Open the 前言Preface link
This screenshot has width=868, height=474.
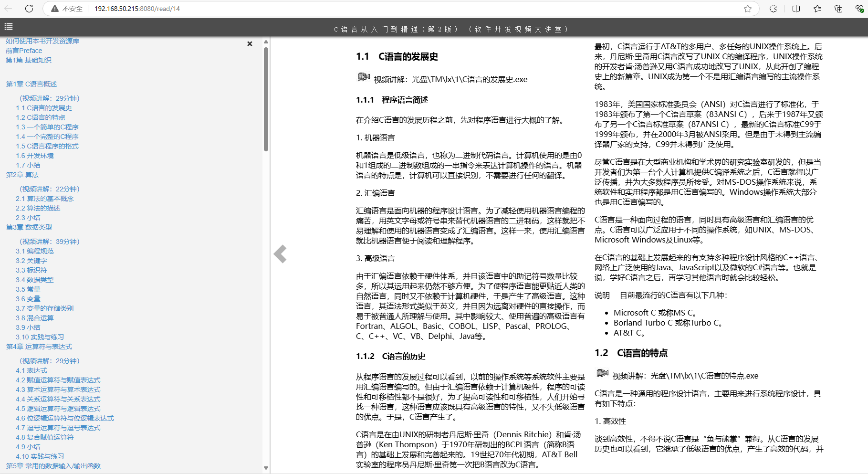point(24,51)
